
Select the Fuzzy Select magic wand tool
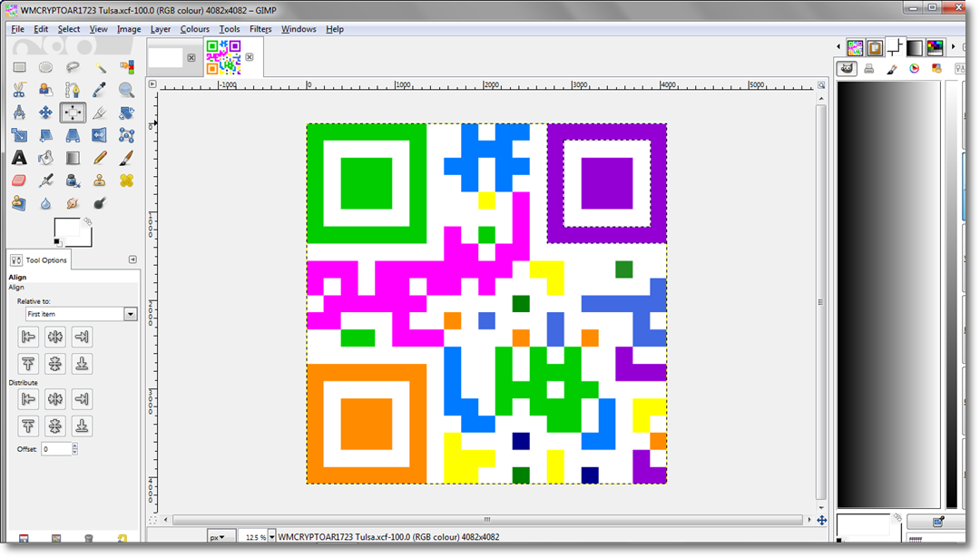(x=100, y=67)
